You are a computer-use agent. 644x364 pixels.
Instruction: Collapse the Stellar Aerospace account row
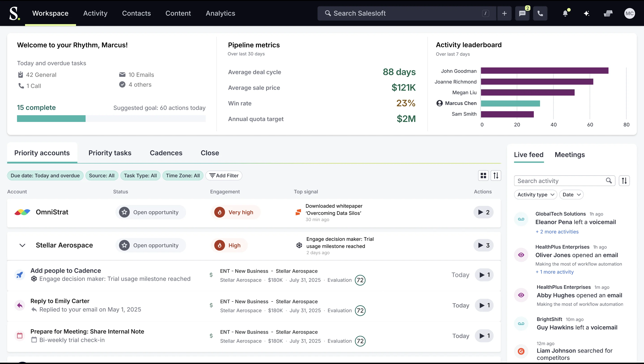pyautogui.click(x=22, y=245)
